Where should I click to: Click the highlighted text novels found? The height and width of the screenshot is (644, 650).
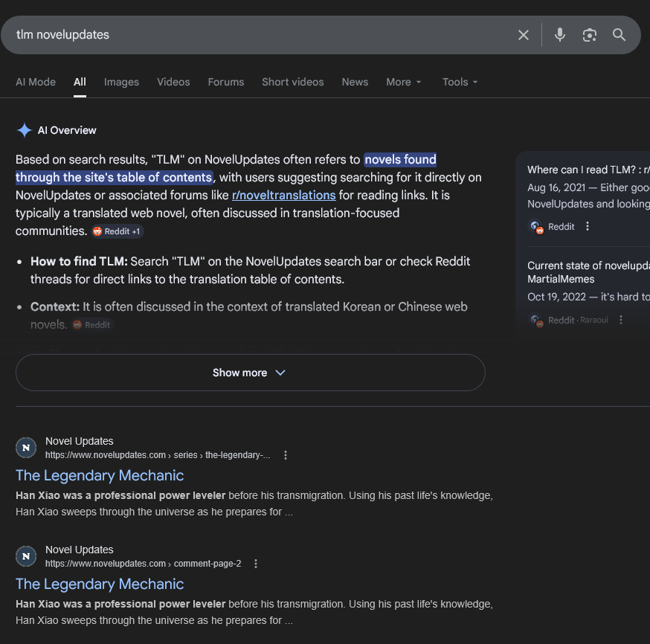tap(400, 160)
